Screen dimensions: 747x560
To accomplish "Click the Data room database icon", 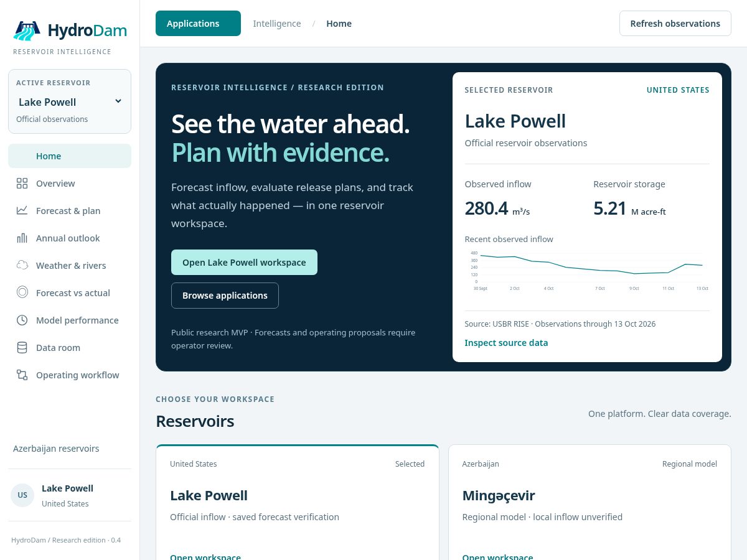I will coord(22,347).
